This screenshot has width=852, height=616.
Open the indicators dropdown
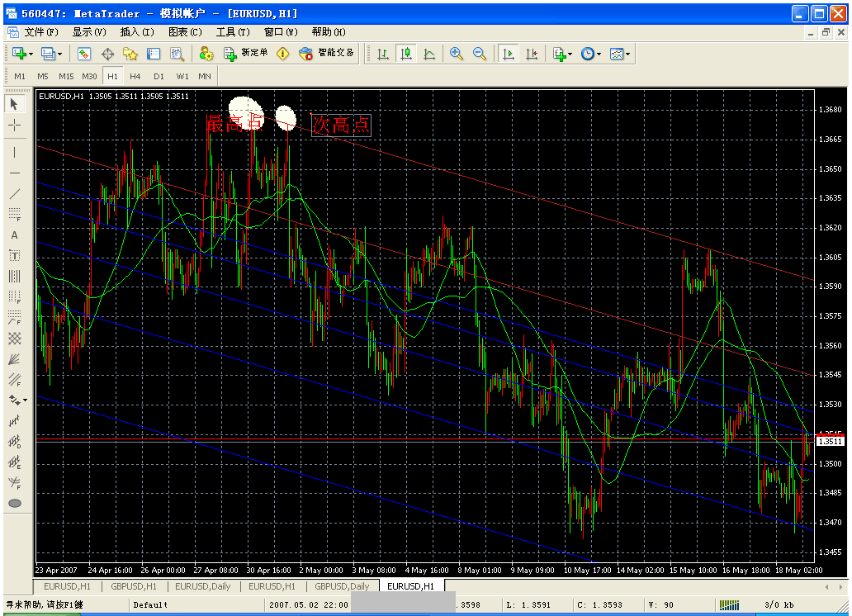tap(561, 53)
